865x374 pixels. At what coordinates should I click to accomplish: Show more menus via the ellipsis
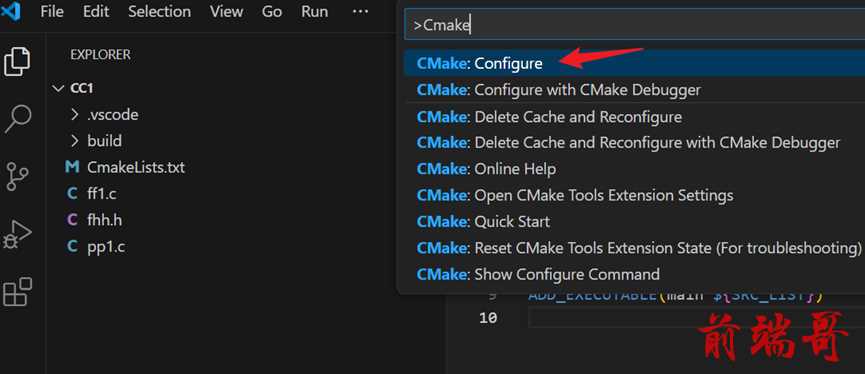[360, 12]
